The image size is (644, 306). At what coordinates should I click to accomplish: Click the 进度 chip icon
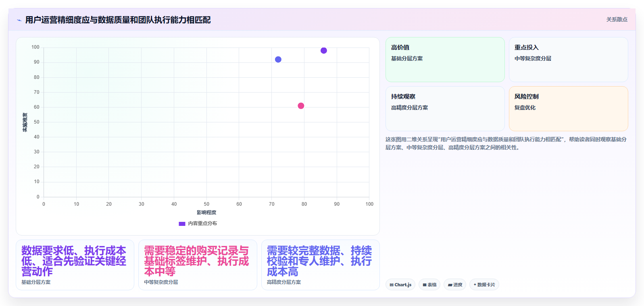(450, 285)
